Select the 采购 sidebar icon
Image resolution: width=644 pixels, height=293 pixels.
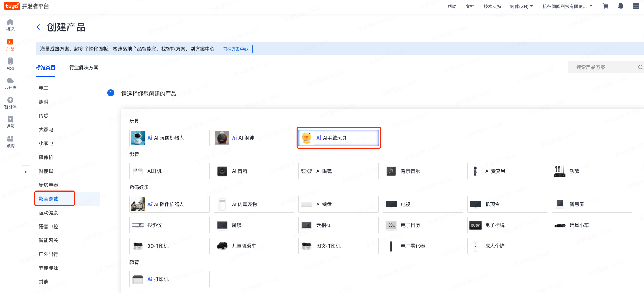point(10,142)
